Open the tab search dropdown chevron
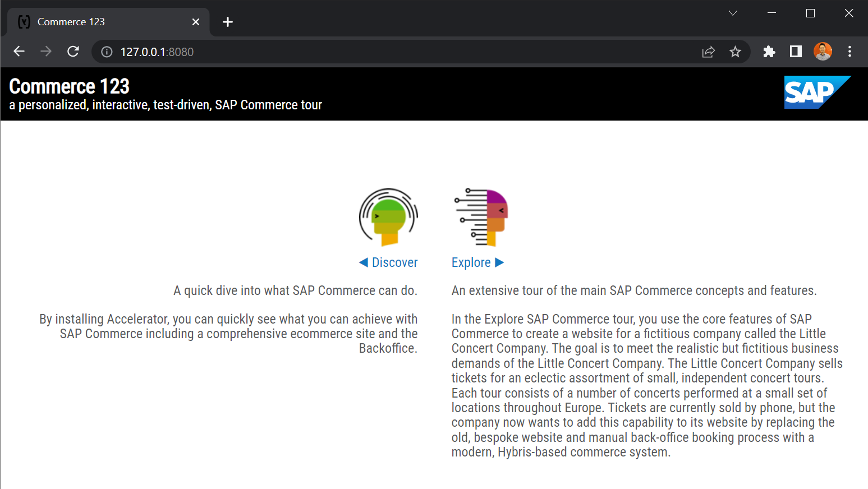This screenshot has height=489, width=868. click(733, 13)
